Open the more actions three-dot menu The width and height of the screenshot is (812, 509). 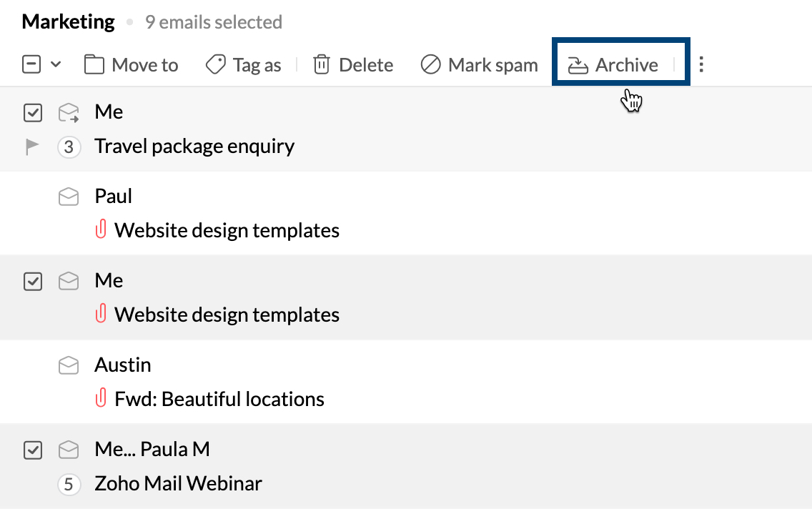click(x=701, y=65)
